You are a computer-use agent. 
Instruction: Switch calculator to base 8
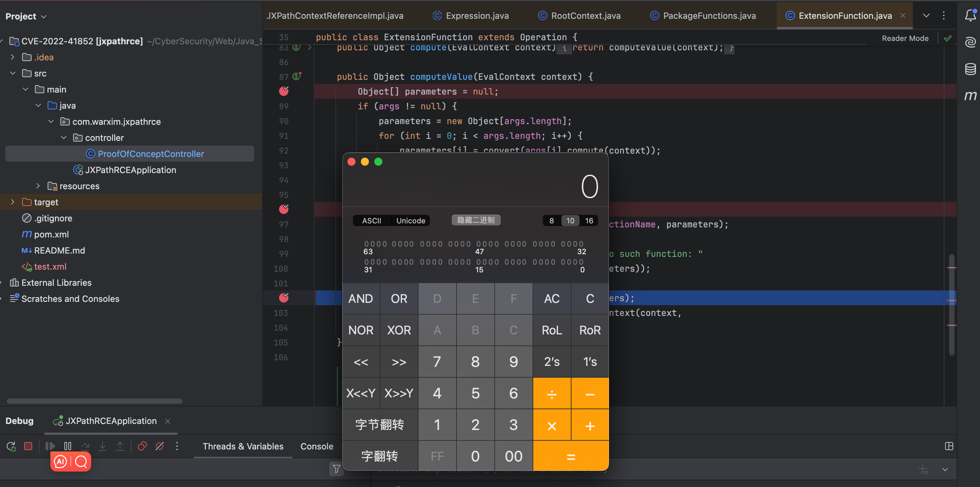pos(552,221)
